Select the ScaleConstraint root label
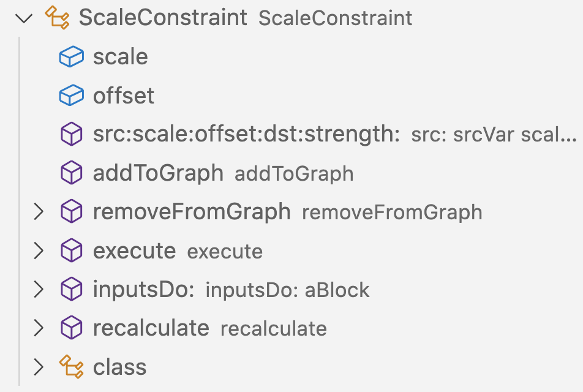Screen dimensions: 583x392 [163, 18]
